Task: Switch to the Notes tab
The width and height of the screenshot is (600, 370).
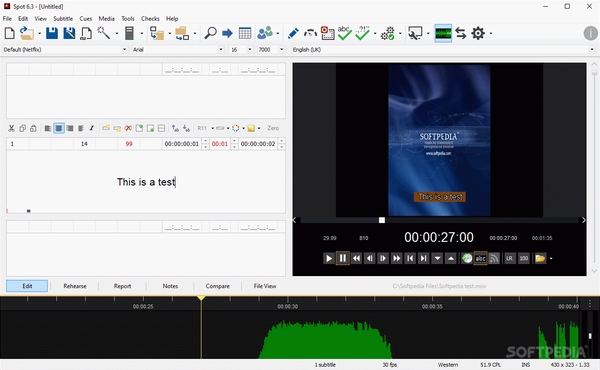Action: [170, 286]
